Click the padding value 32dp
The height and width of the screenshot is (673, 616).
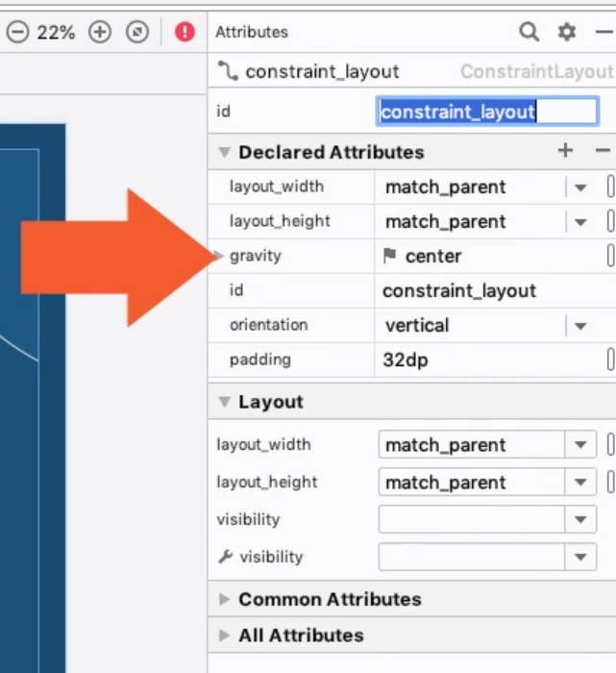pyautogui.click(x=406, y=360)
